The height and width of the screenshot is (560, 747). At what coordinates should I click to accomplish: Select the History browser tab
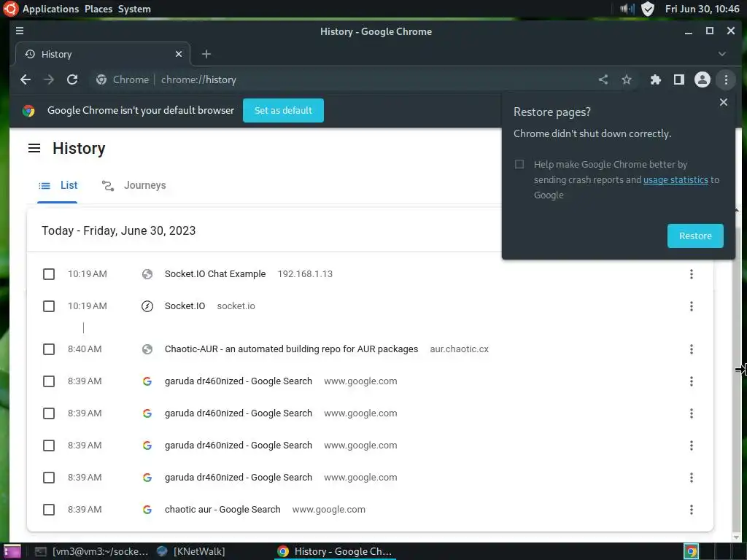point(102,54)
